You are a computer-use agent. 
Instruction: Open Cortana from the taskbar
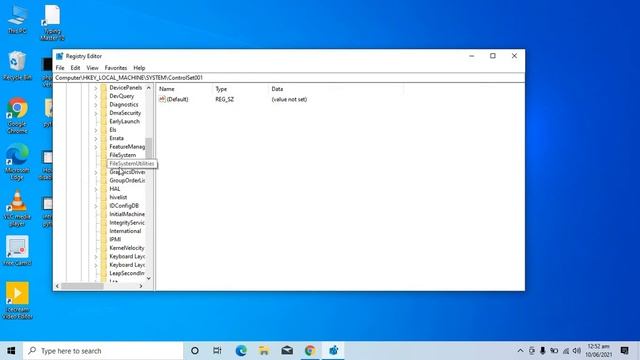[x=195, y=351]
